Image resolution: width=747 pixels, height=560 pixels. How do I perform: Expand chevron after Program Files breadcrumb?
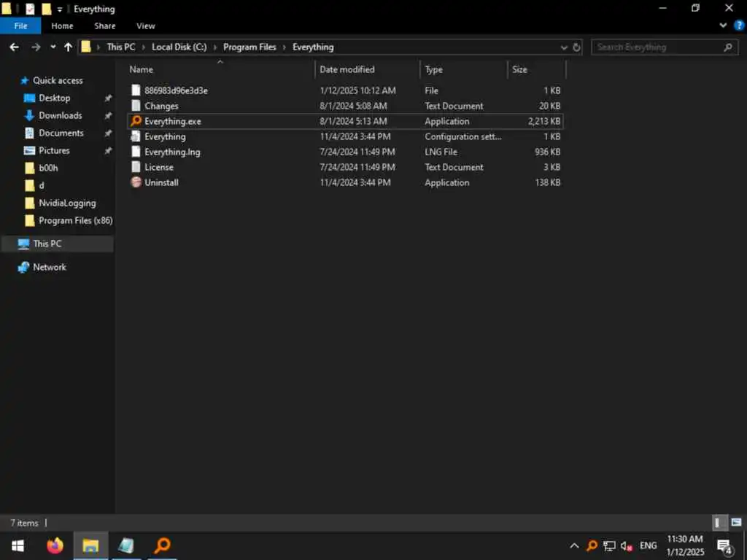[x=285, y=47]
